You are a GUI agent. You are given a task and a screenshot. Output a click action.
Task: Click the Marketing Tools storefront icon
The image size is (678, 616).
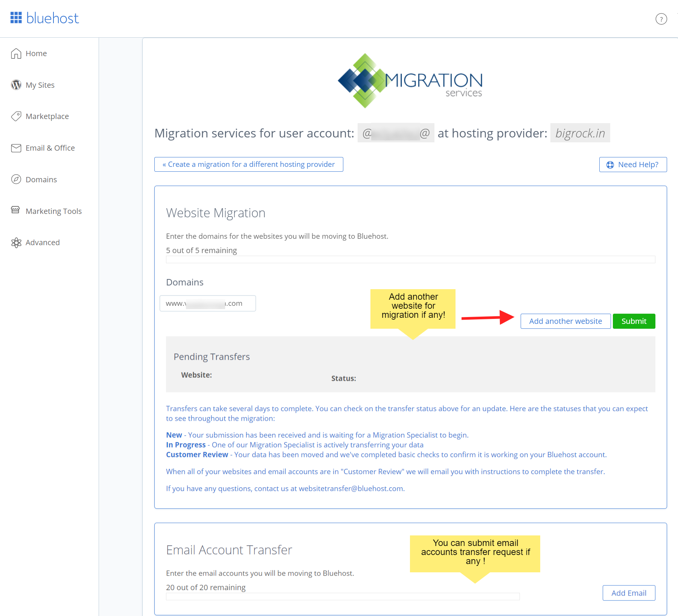[x=15, y=210]
